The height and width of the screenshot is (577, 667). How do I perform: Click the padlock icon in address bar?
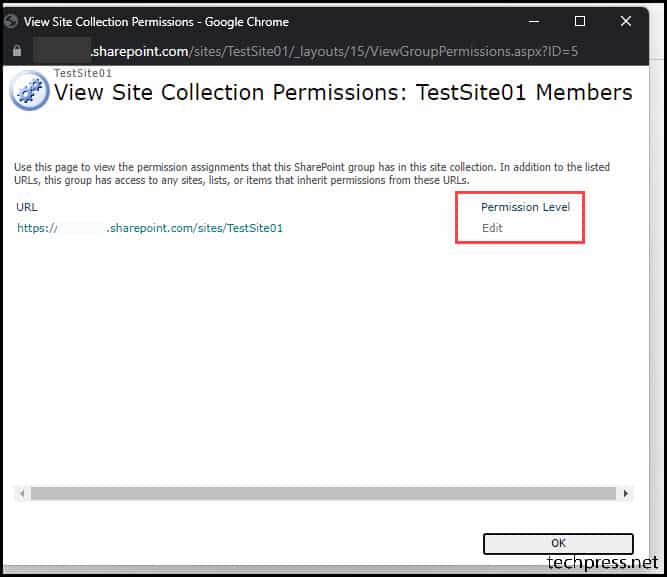click(17, 51)
